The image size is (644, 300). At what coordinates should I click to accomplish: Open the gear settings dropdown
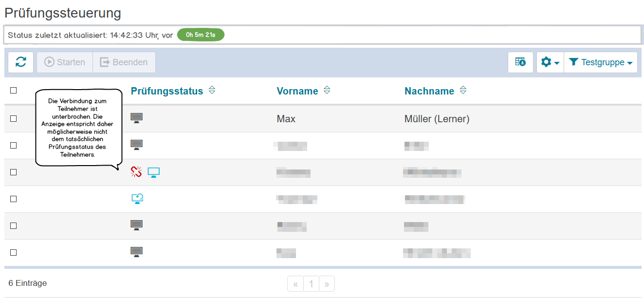[x=550, y=62]
